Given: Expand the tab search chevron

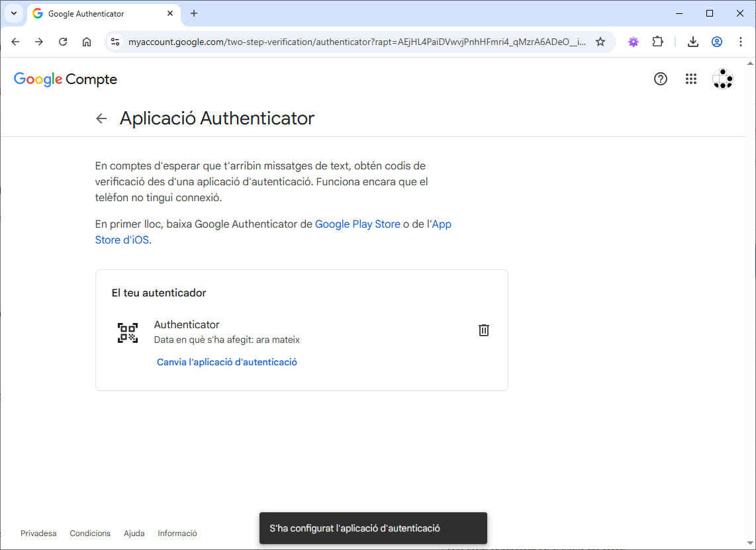Looking at the screenshot, I should (x=13, y=13).
